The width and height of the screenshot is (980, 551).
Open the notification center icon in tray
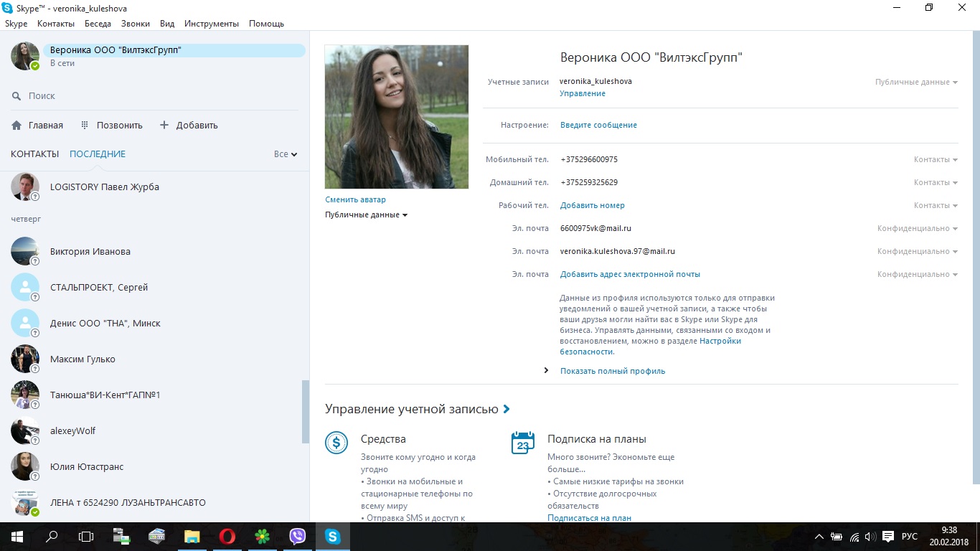click(887, 536)
